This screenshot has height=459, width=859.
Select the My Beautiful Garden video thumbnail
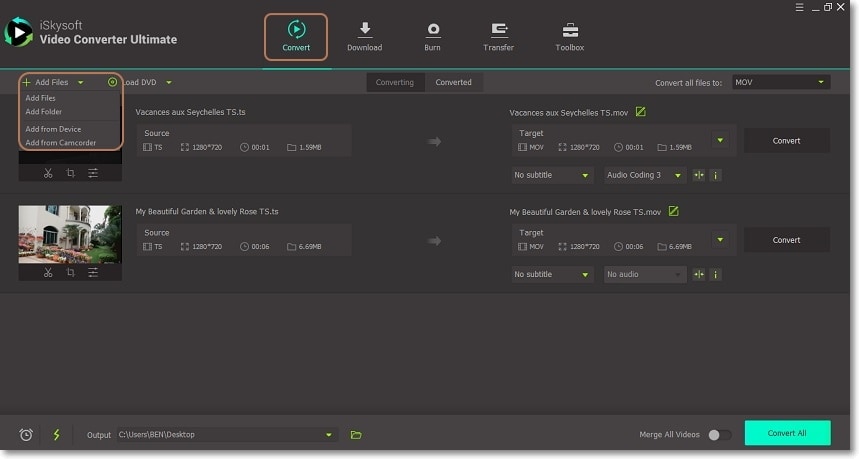[x=70, y=234]
